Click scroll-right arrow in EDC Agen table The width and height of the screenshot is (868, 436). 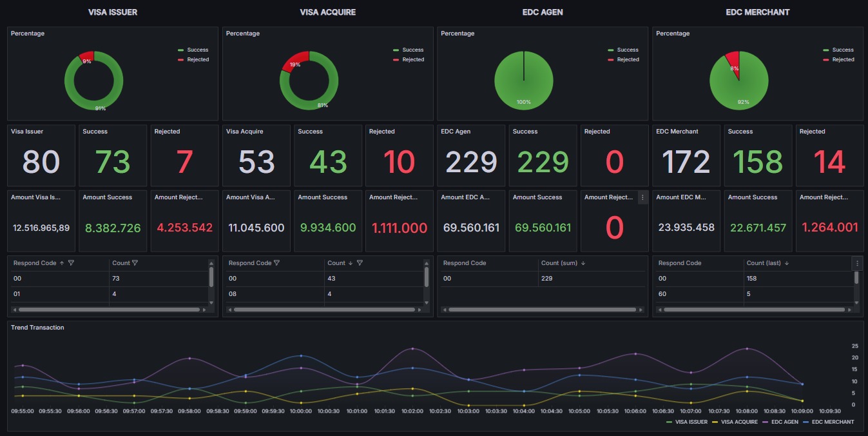[x=642, y=310]
